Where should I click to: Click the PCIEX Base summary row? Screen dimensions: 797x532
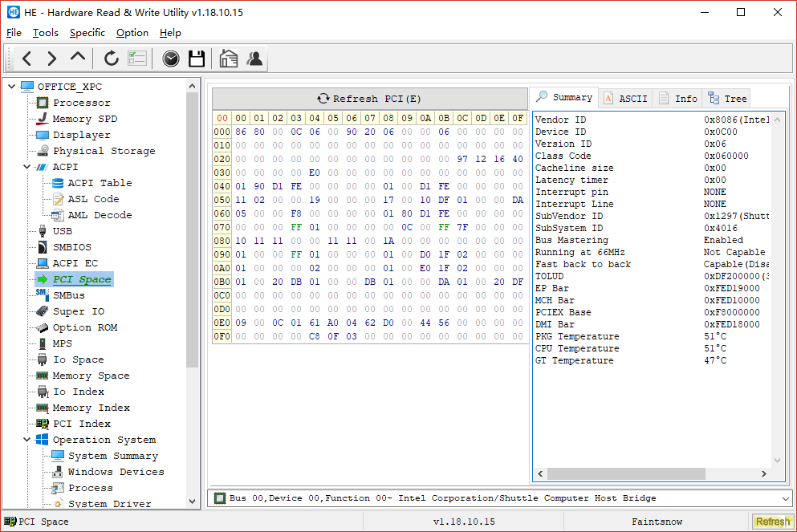coord(653,312)
